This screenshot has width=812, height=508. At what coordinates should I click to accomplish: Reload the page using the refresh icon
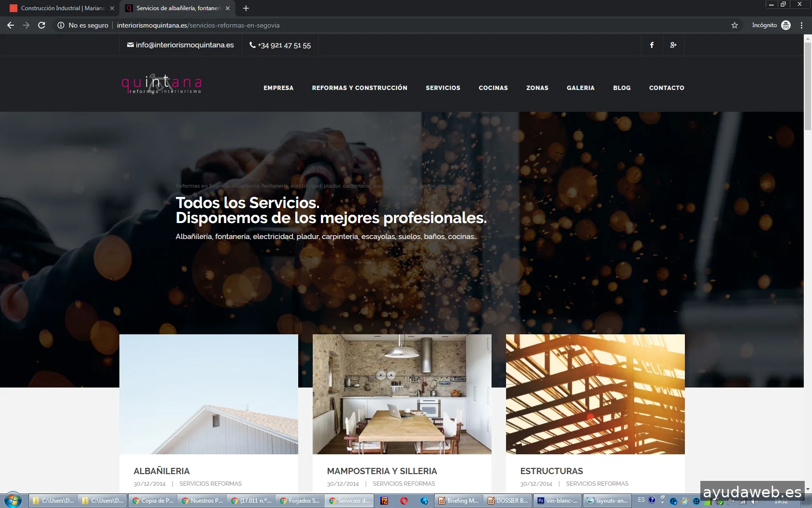coord(42,25)
